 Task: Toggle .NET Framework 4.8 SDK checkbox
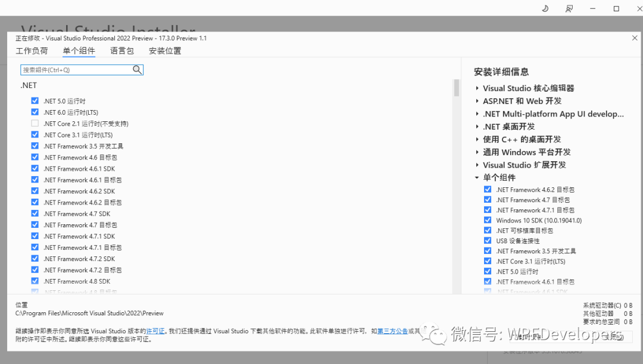click(x=35, y=281)
